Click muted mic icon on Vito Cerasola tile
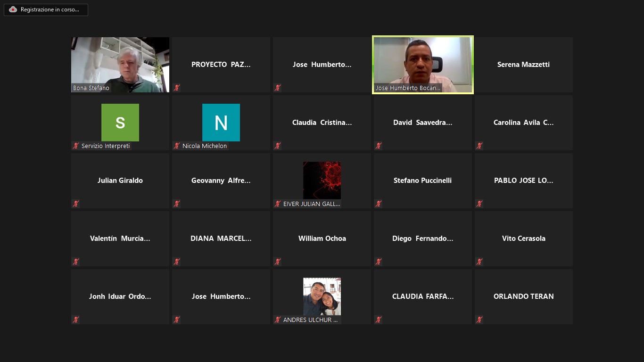 (x=479, y=262)
